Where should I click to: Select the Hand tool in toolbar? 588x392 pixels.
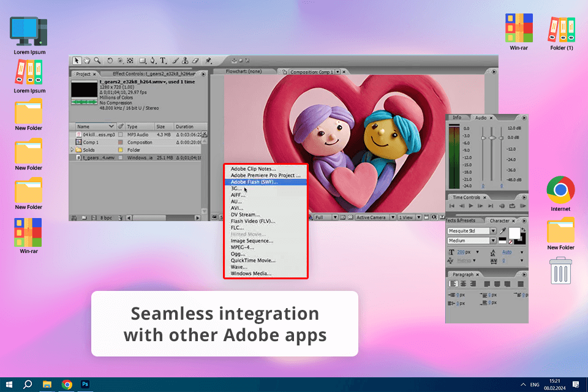(87, 61)
